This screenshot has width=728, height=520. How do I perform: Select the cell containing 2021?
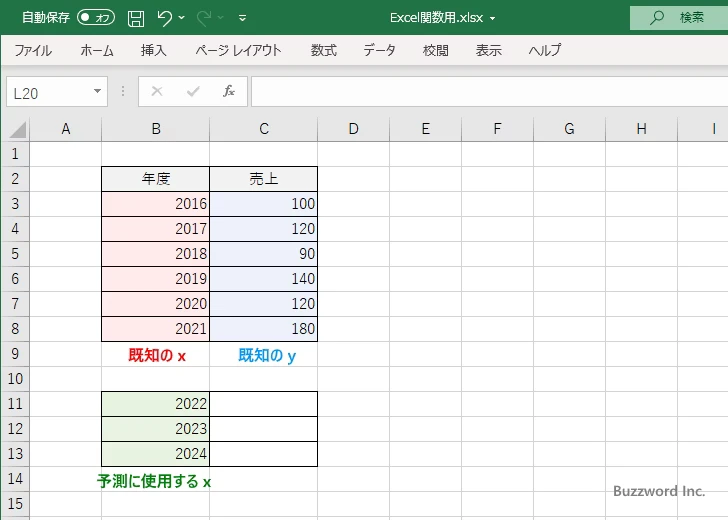(156, 329)
